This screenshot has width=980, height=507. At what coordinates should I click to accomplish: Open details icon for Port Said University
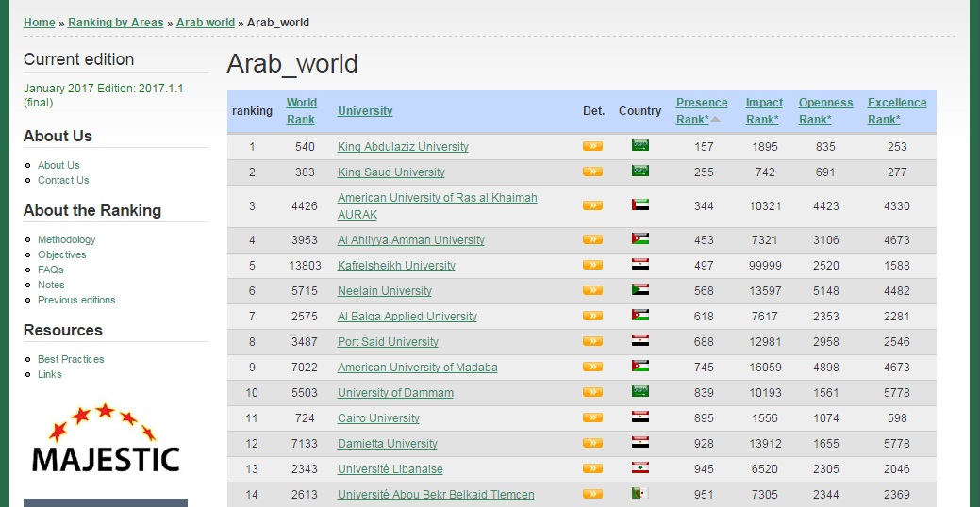(592, 341)
